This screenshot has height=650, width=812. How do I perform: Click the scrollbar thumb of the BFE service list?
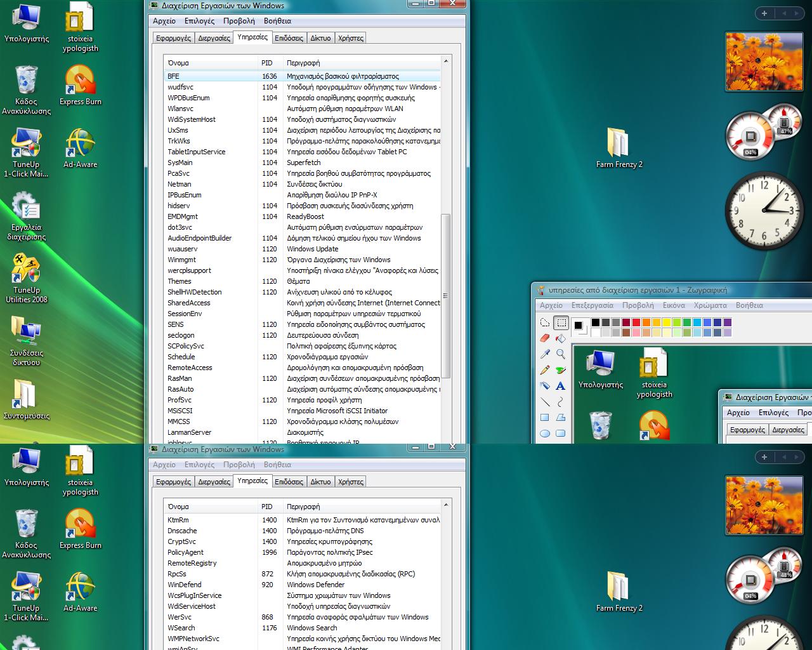[x=446, y=296]
